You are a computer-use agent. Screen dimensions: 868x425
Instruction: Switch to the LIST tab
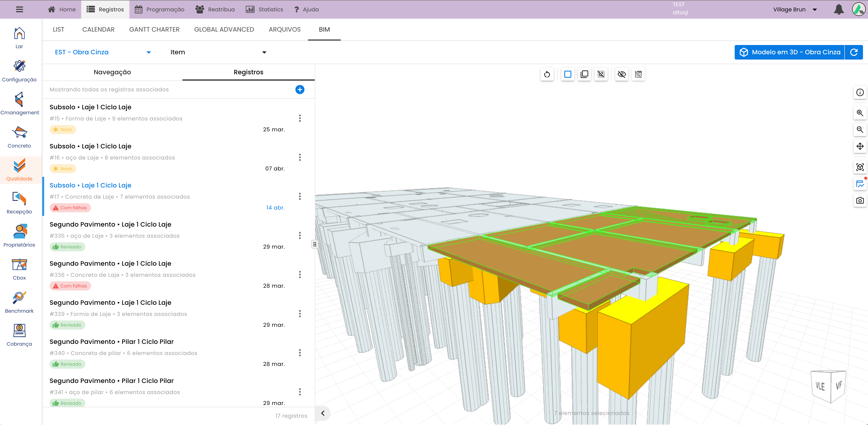click(x=58, y=30)
